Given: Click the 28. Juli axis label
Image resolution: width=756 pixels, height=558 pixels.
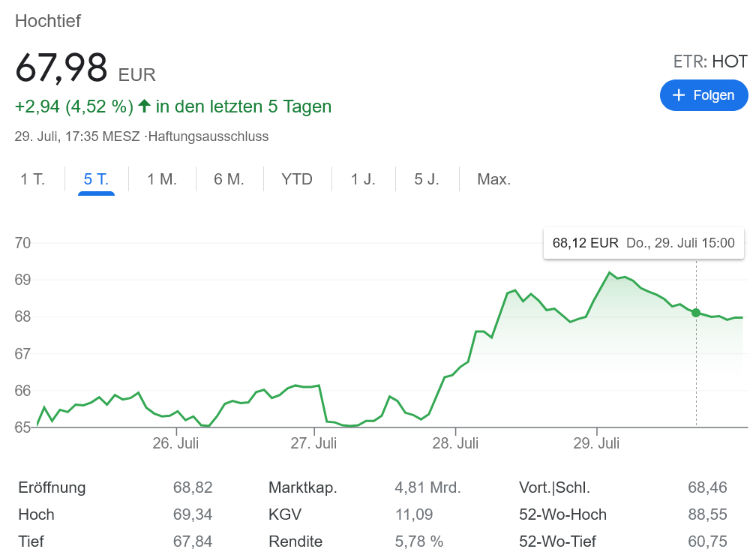Looking at the screenshot, I should tap(456, 443).
